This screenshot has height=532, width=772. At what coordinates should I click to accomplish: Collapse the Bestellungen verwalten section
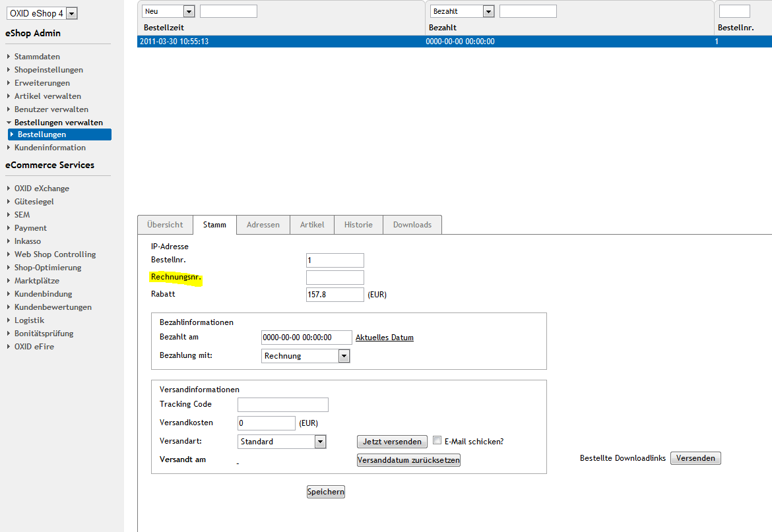pos(58,123)
